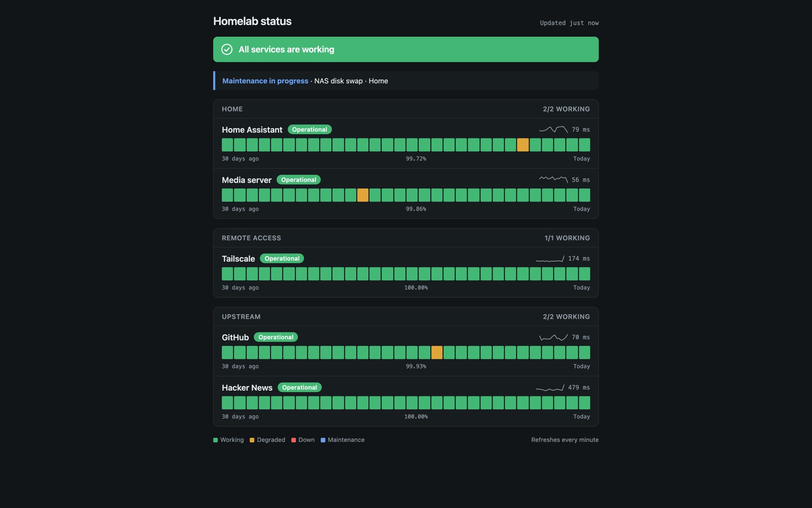
Task: Click the Operational badge next to GitHub
Action: pyautogui.click(x=276, y=337)
